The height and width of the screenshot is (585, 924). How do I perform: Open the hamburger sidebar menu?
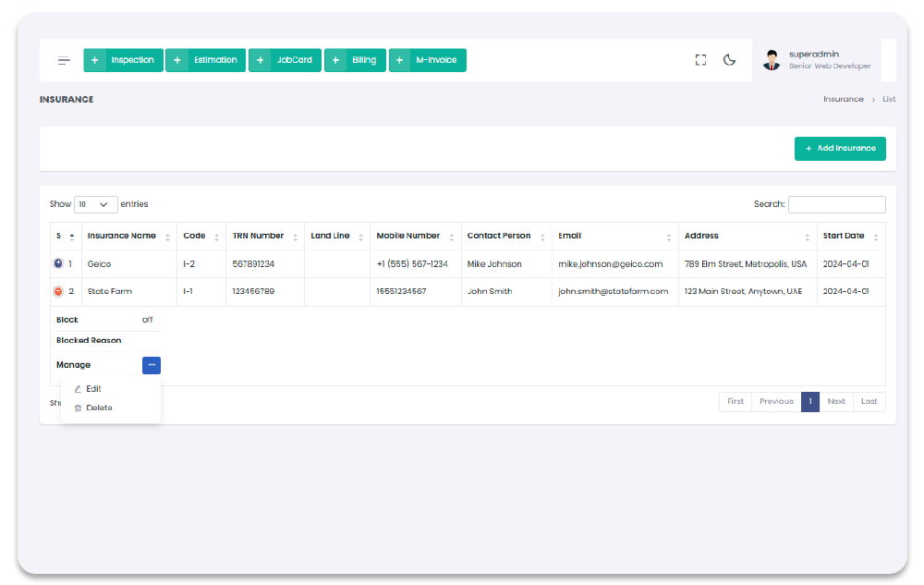(x=64, y=61)
